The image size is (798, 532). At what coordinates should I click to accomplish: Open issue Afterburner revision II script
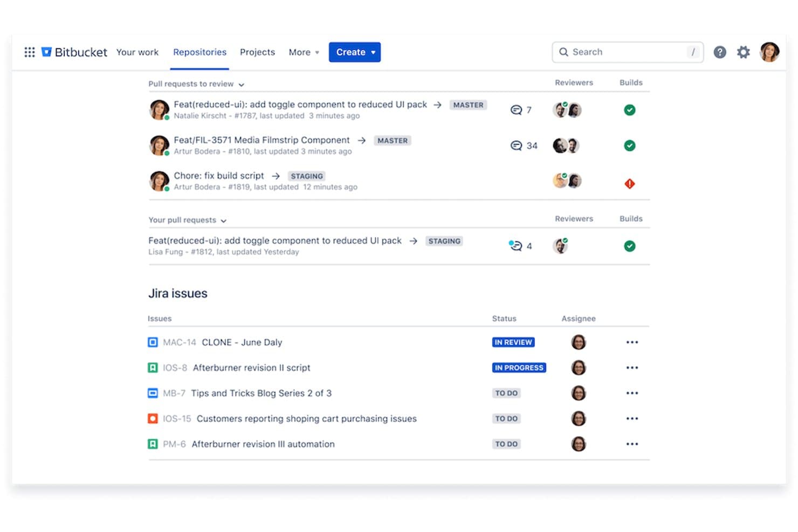(252, 368)
